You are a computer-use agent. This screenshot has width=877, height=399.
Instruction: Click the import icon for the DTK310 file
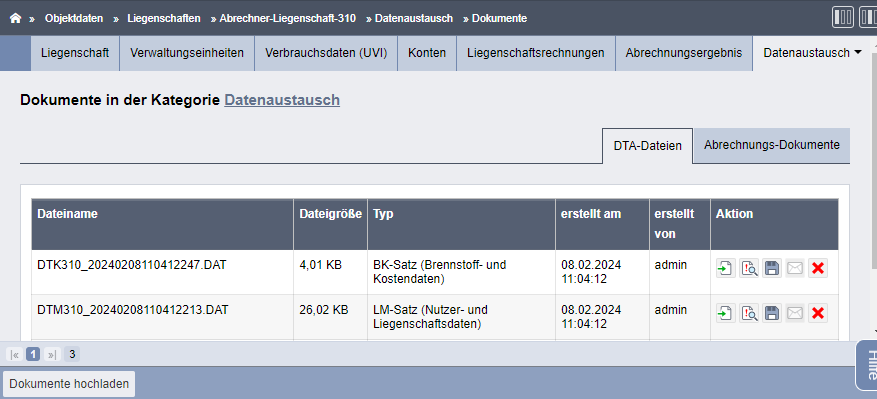click(x=726, y=269)
